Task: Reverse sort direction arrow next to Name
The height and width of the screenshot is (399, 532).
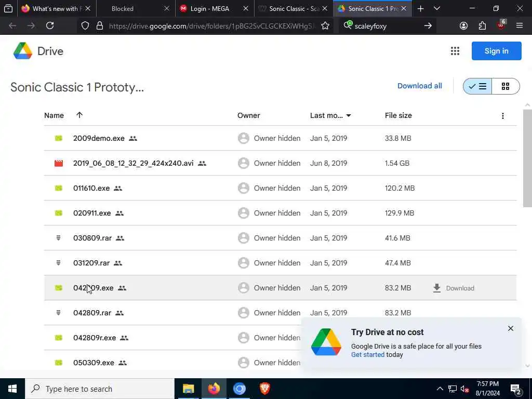Action: point(79,115)
